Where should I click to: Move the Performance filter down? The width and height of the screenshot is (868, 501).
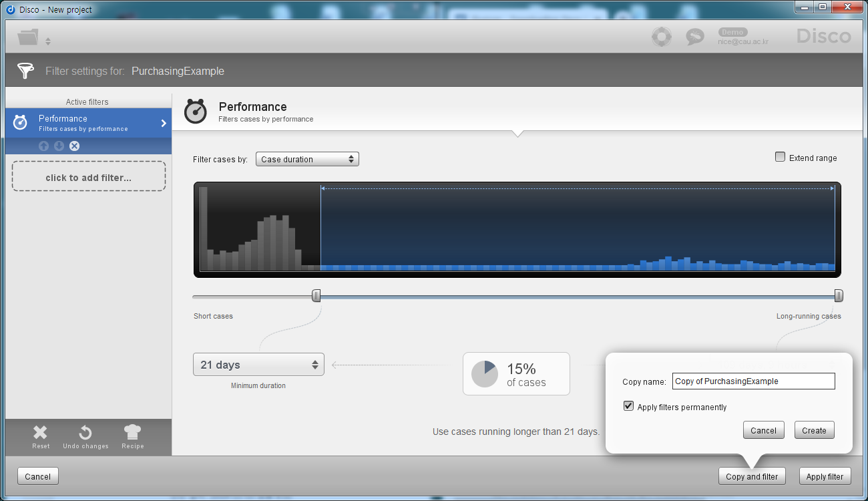(x=59, y=146)
